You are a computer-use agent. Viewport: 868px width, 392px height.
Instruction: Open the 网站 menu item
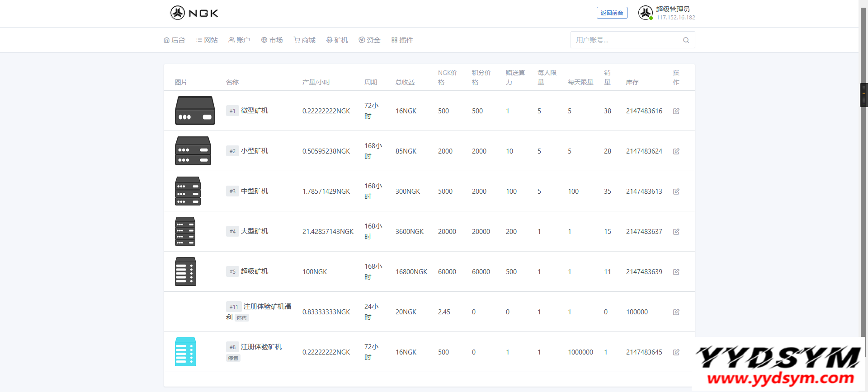[x=207, y=40]
